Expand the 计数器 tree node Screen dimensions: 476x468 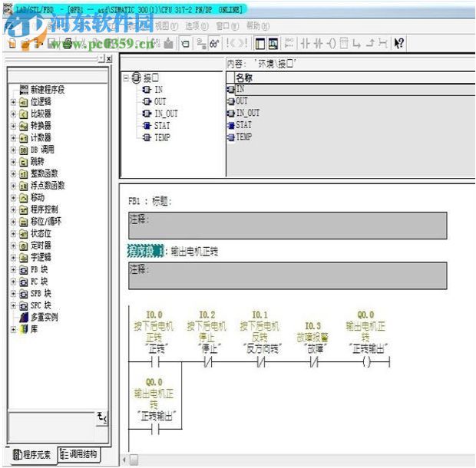(13, 138)
